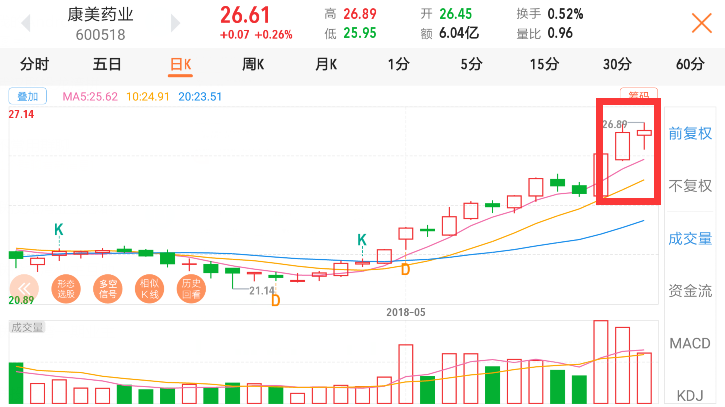This screenshot has width=725, height=407.
Task: Click MA5:25.62 moving average label
Action: [x=90, y=97]
